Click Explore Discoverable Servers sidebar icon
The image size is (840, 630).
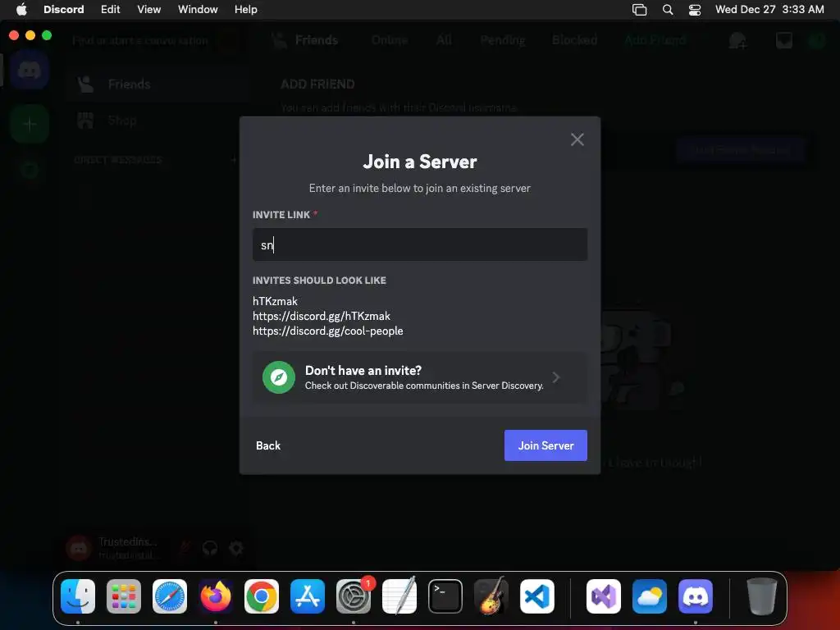pos(30,171)
